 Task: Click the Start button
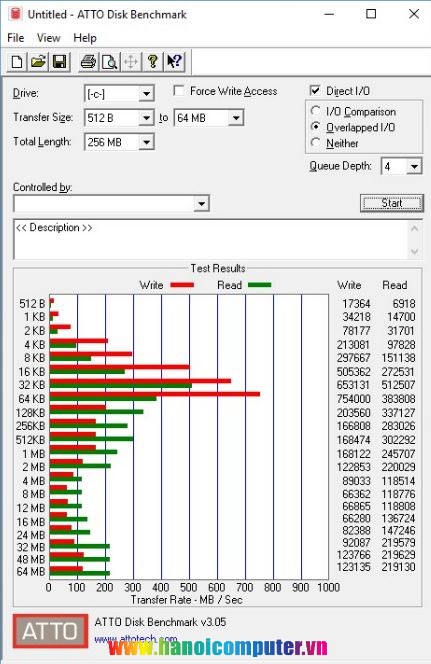coord(392,203)
